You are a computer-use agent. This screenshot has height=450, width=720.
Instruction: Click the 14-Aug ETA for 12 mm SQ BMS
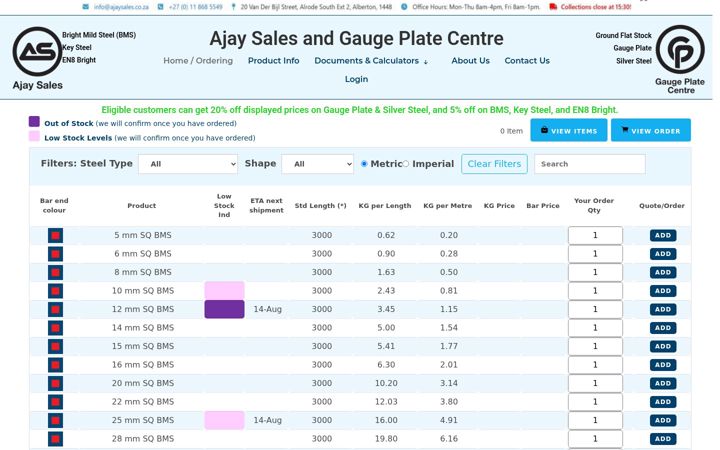coord(267,309)
